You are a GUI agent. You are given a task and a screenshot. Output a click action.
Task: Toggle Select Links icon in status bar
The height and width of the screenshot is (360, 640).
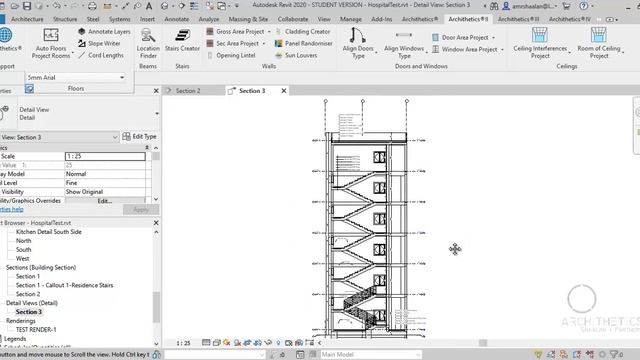click(x=538, y=354)
